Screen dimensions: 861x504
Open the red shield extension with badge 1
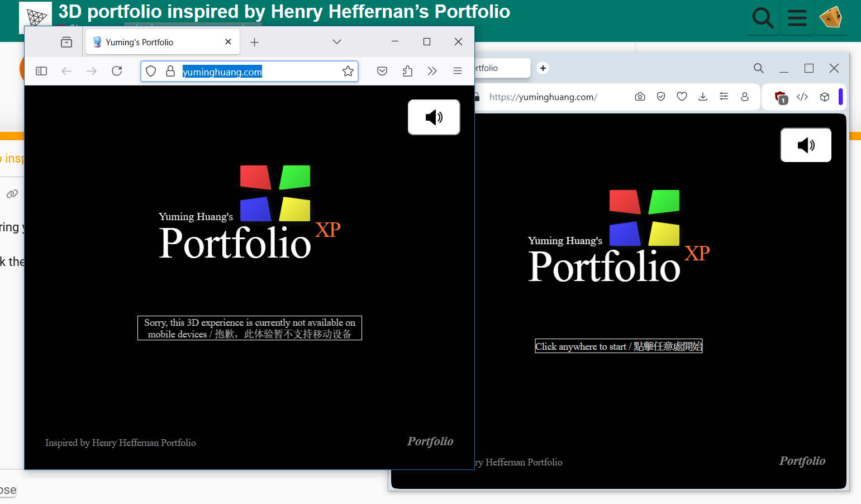781,97
